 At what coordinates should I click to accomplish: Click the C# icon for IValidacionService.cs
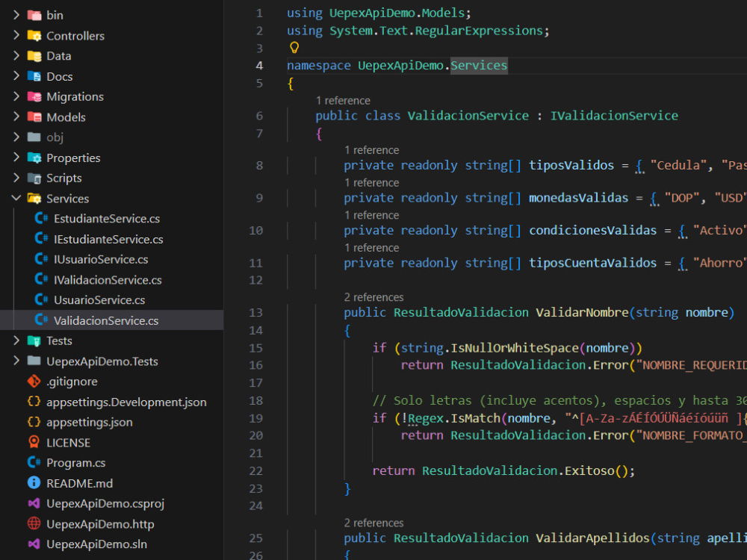[41, 279]
